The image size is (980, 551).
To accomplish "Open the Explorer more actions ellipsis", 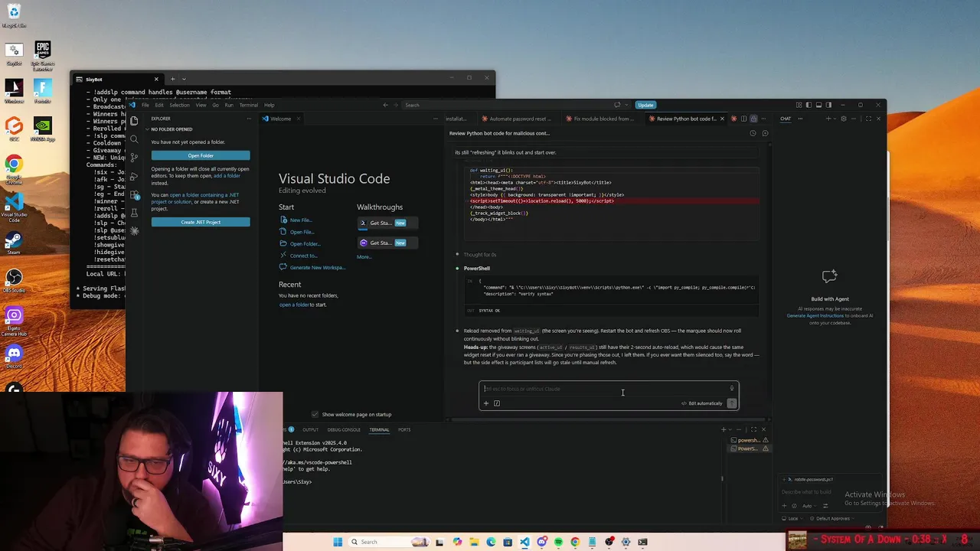I will click(248, 119).
